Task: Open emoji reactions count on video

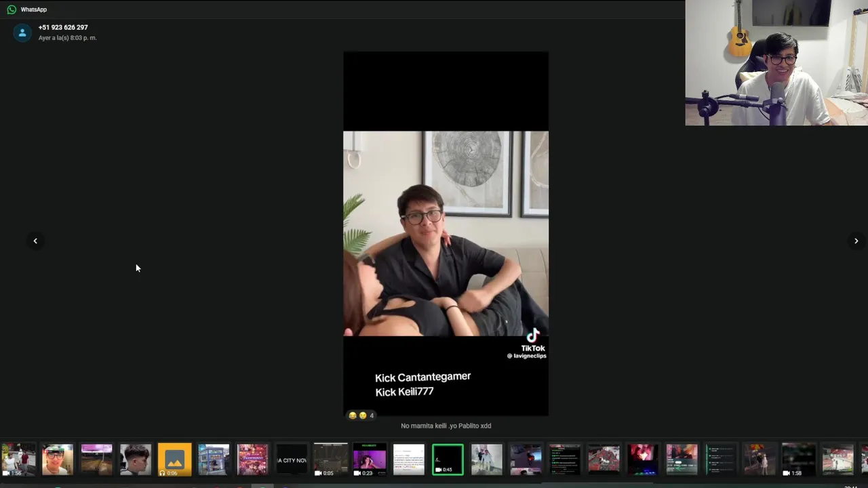Action: [361, 415]
